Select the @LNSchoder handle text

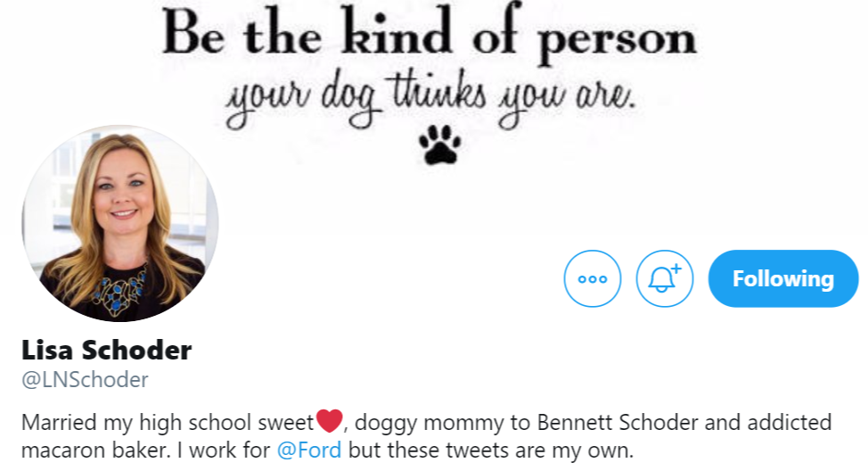85,380
